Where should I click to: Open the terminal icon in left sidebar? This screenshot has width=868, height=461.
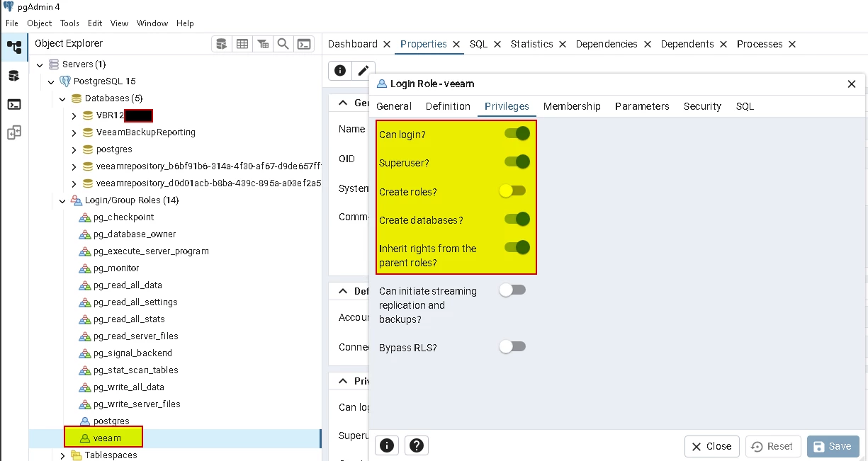(x=14, y=105)
